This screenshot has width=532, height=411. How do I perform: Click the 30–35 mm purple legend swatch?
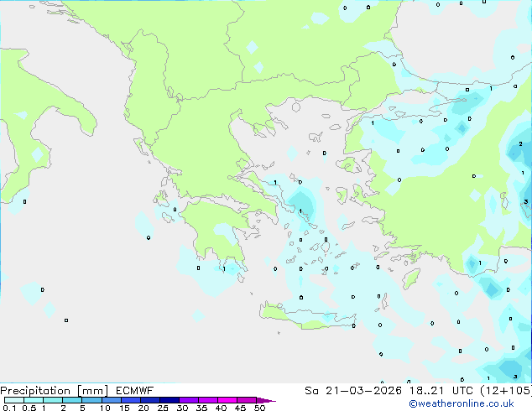[188, 400]
